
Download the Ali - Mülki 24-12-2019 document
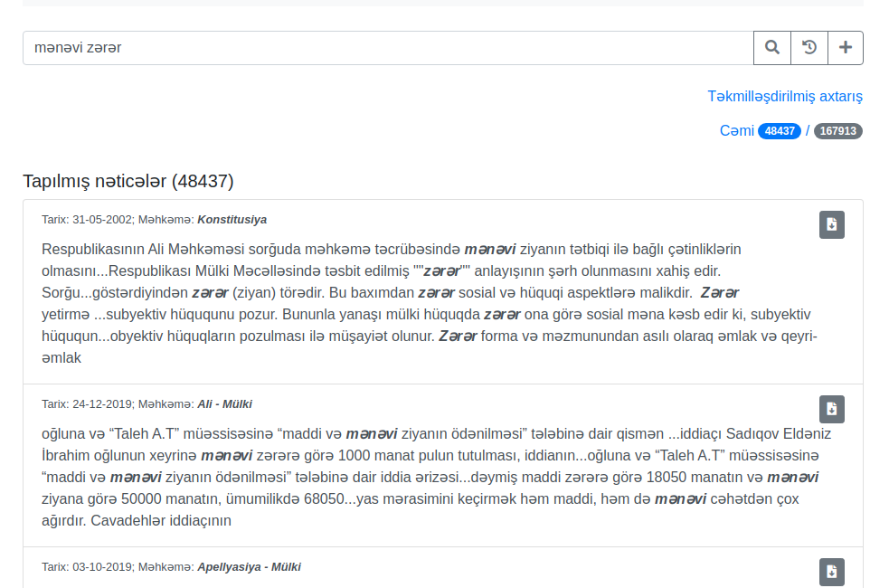832,410
